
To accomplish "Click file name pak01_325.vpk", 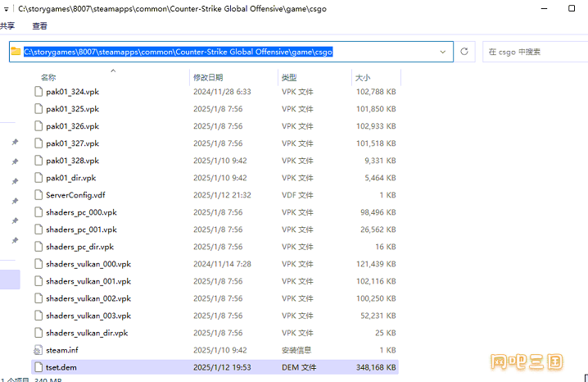I will tap(72, 109).
